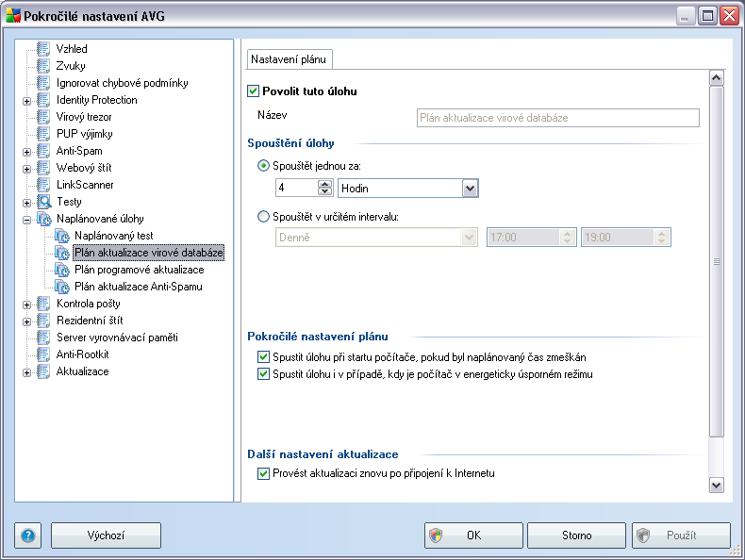745x560 pixels.
Task: Click the Plán aktualizace virové databáze icon
Action: click(61, 253)
